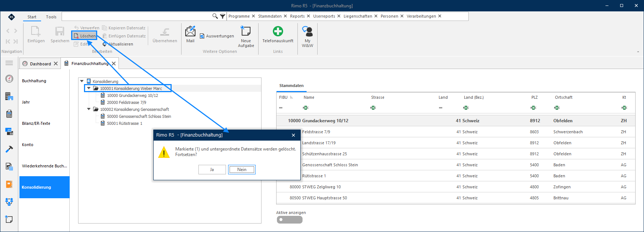Click the dashboard gauge sidebar icon
Viewport: 644px width, 232px height.
coord(9,79)
